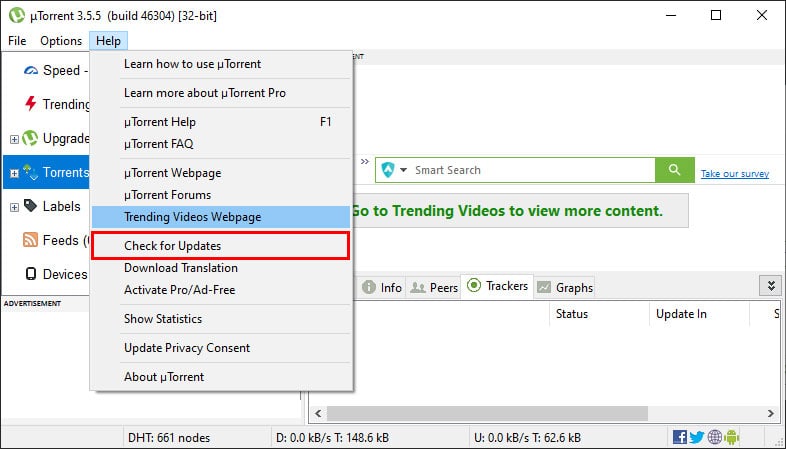The image size is (786, 449).
Task: Click the horizontal scrollbar right arrow
Action: point(771,413)
